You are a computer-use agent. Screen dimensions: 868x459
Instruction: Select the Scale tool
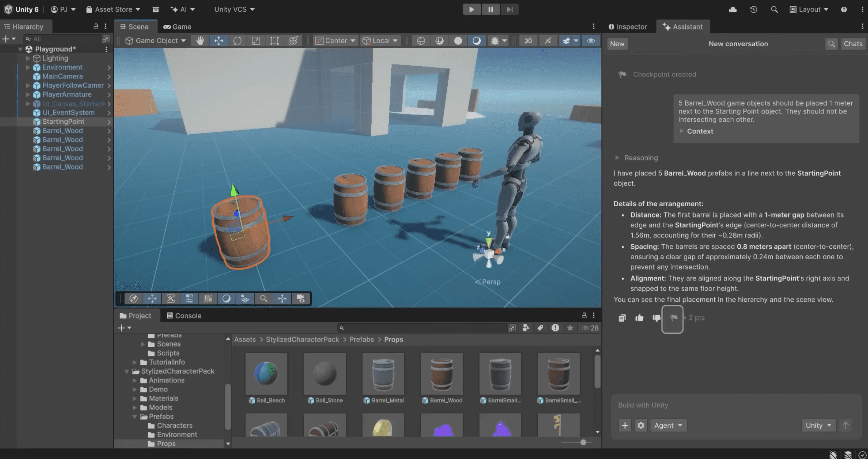click(256, 41)
